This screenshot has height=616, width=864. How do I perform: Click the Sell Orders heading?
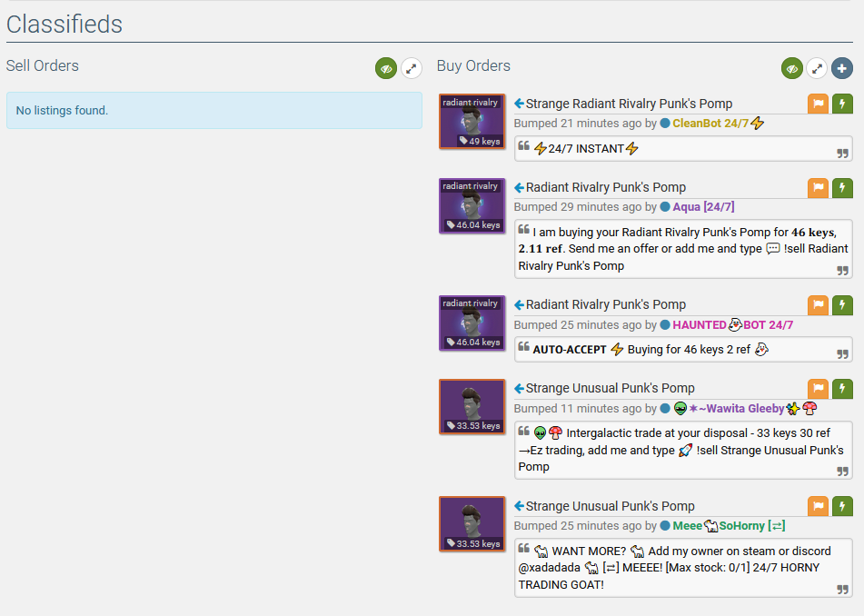(x=43, y=65)
